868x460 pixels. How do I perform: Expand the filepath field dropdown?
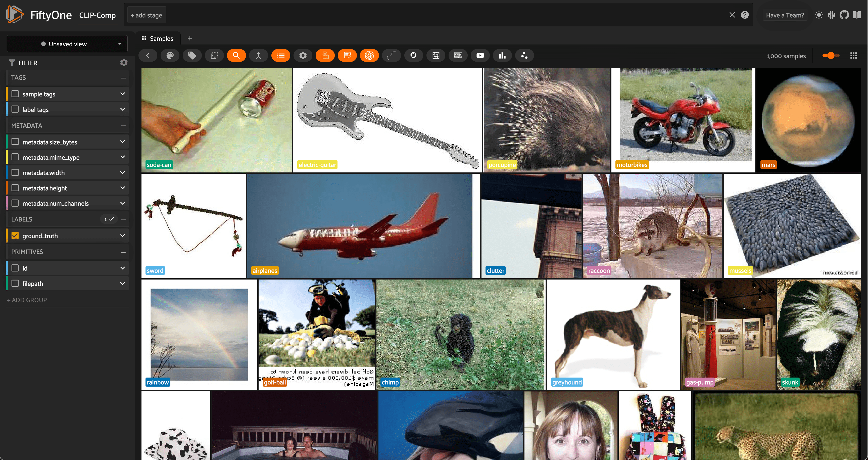[x=122, y=283]
